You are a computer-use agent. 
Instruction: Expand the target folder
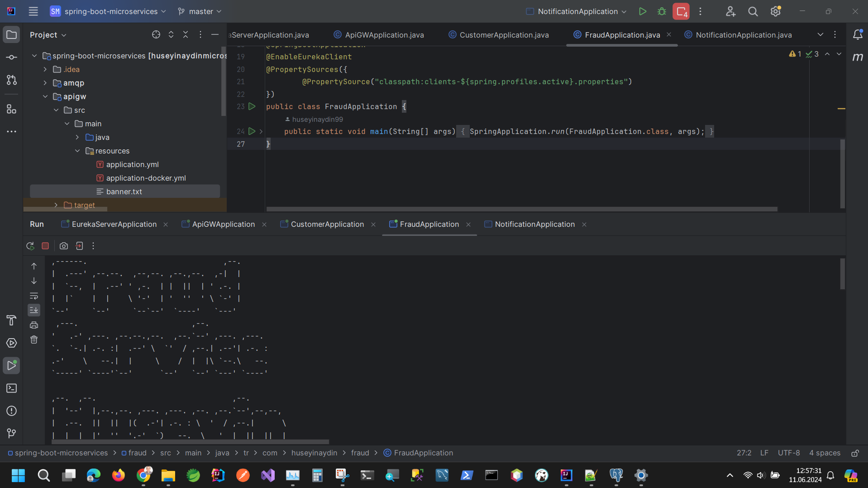56,205
